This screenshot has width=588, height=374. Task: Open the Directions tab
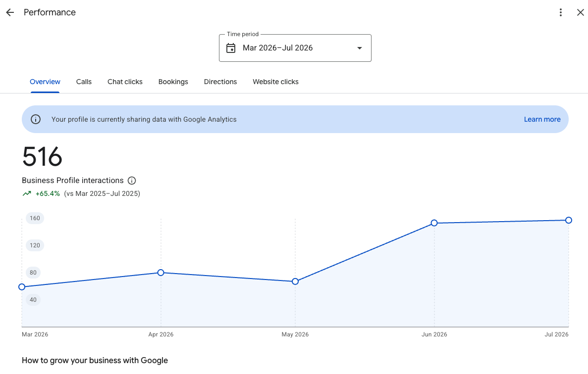coord(220,82)
